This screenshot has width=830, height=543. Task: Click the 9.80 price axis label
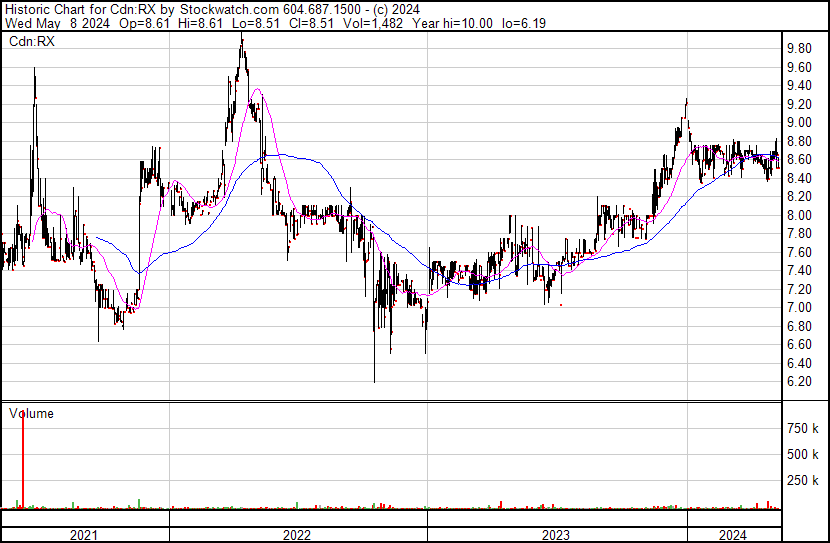(x=798, y=49)
